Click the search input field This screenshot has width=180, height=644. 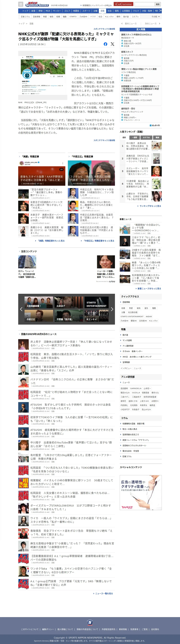point(145,4)
